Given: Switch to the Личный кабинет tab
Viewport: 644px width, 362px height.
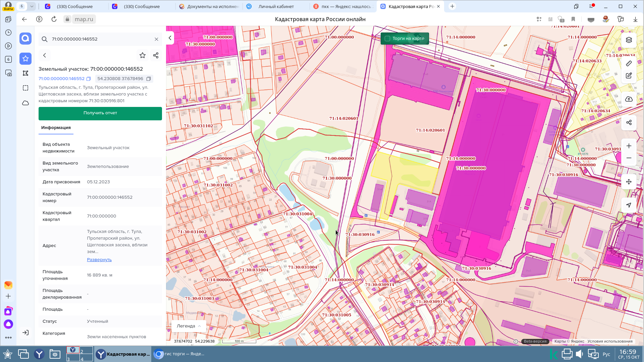Looking at the screenshot, I should (276, 6).
